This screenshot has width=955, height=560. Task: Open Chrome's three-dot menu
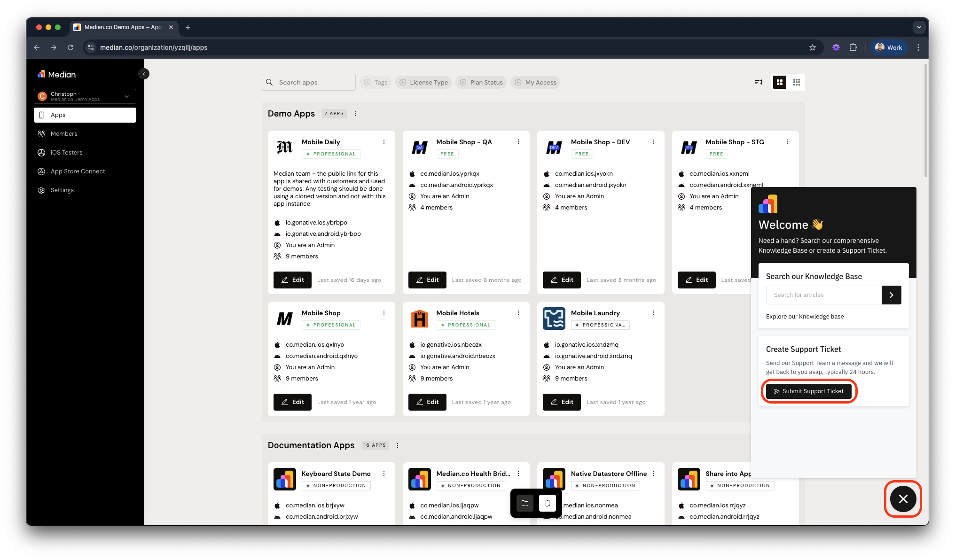pos(918,47)
